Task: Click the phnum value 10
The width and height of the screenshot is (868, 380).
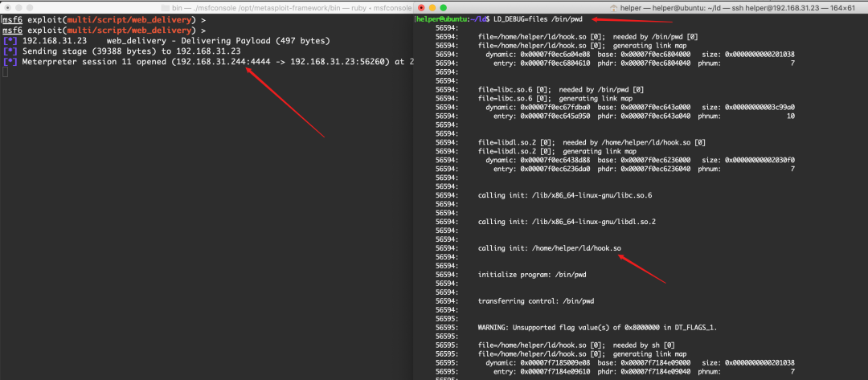Action: (791, 116)
